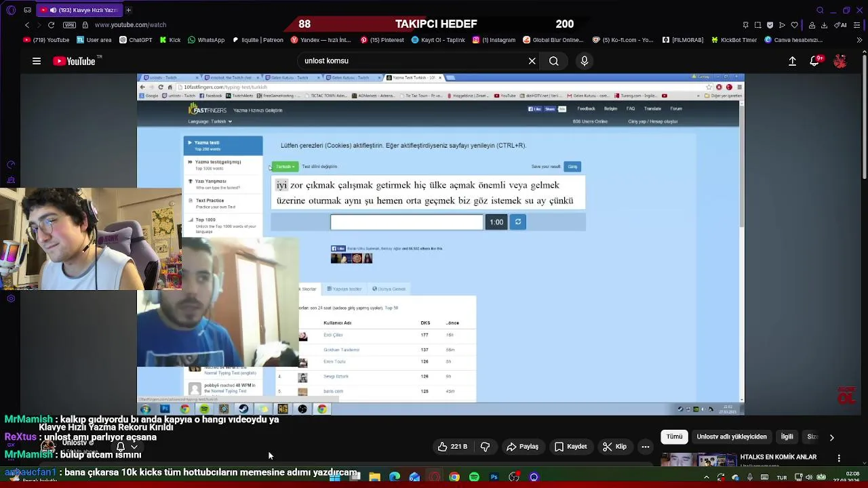Image resolution: width=868 pixels, height=488 pixels.
Task: Expand the bookmarks bar overflow chevron
Action: 860,40
